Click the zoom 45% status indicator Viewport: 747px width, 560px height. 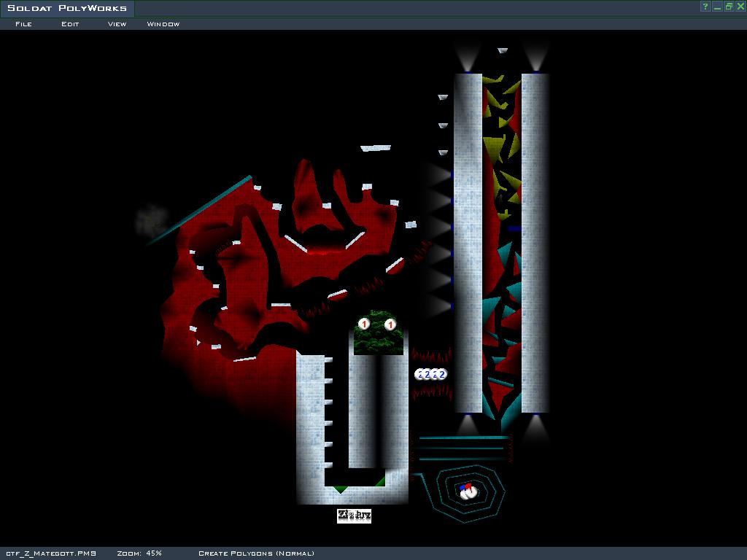pos(139,553)
